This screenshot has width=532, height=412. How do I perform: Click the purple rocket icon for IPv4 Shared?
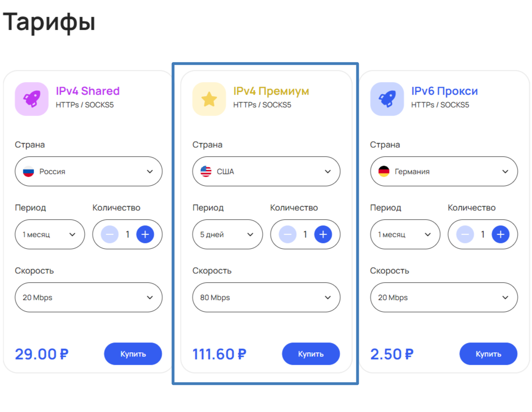click(32, 99)
